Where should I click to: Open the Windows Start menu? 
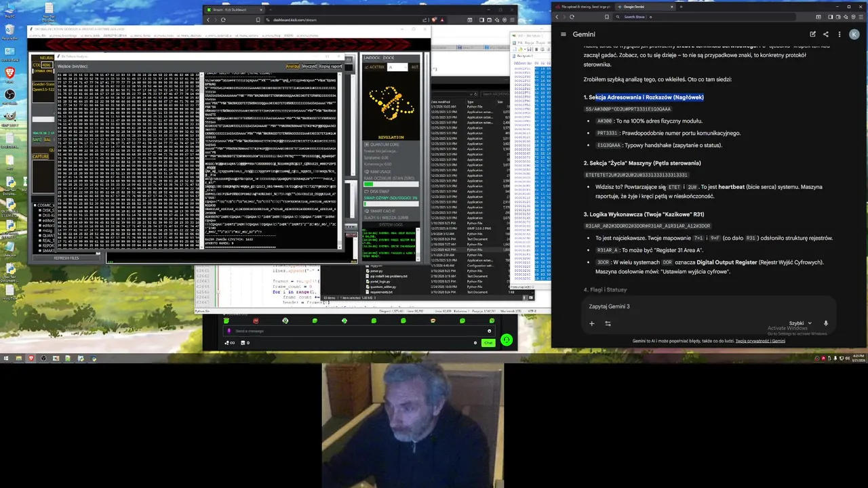6,358
